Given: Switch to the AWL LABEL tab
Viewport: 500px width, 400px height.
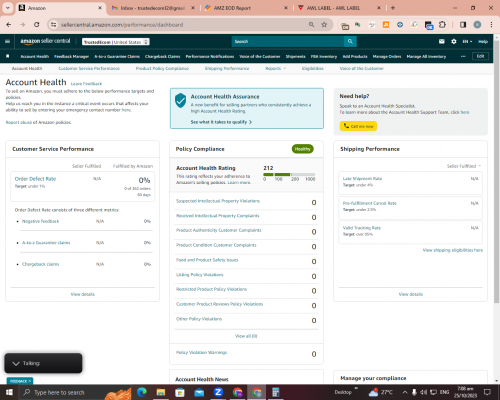Looking at the screenshot, I should click(338, 8).
